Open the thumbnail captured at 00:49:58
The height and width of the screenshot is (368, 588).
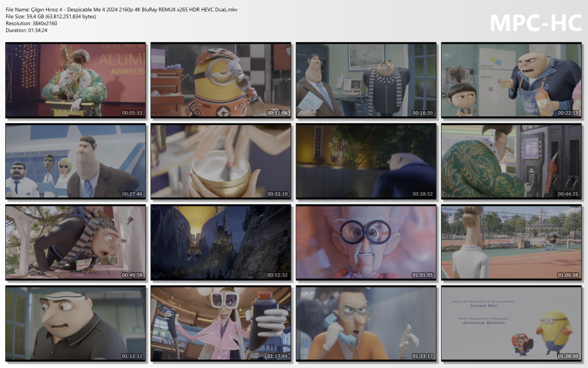75,242
